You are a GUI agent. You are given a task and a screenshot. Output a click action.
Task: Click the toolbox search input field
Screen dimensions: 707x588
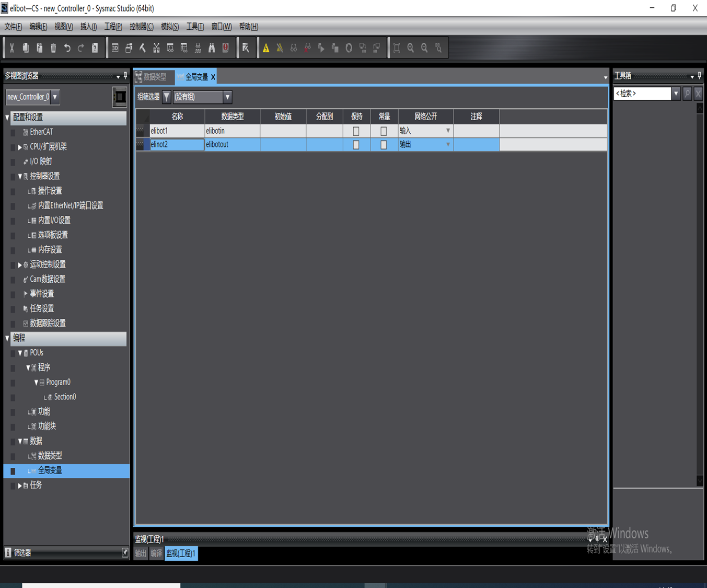tap(642, 94)
